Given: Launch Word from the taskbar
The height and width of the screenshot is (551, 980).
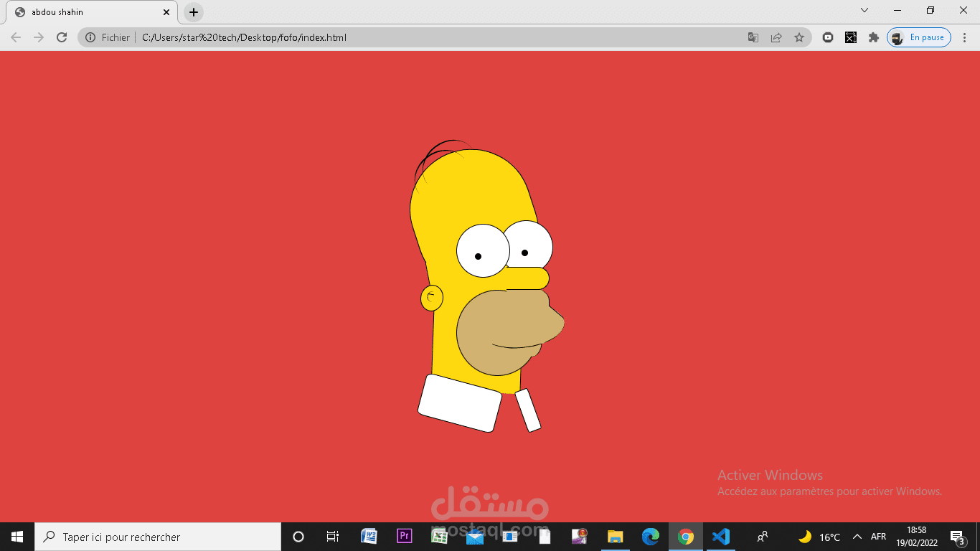Looking at the screenshot, I should 369,537.
